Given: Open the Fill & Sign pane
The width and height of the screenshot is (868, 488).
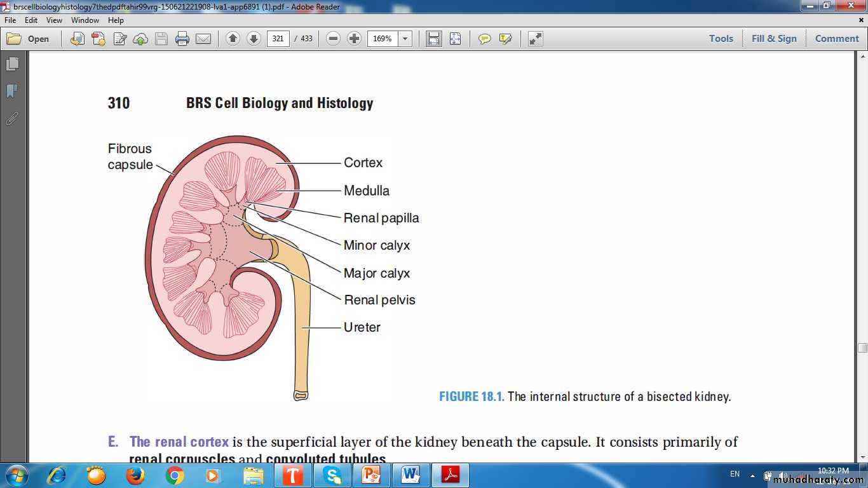Looking at the screenshot, I should point(773,39).
